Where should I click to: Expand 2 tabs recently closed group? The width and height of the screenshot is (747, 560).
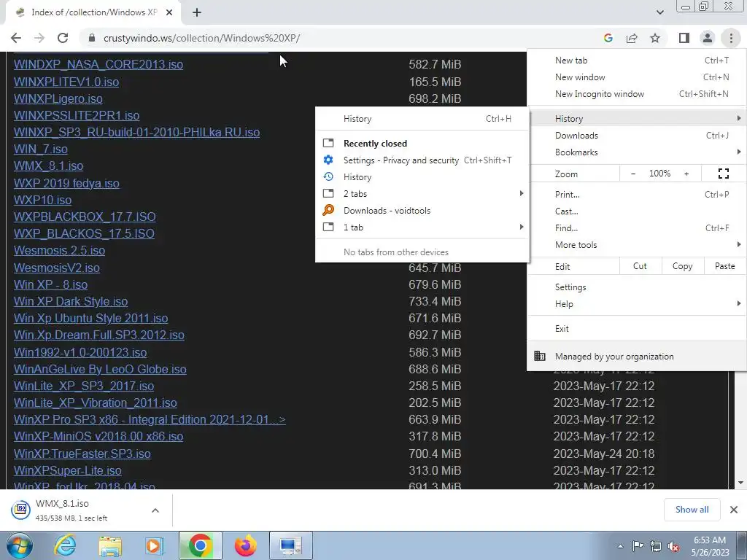click(x=422, y=193)
